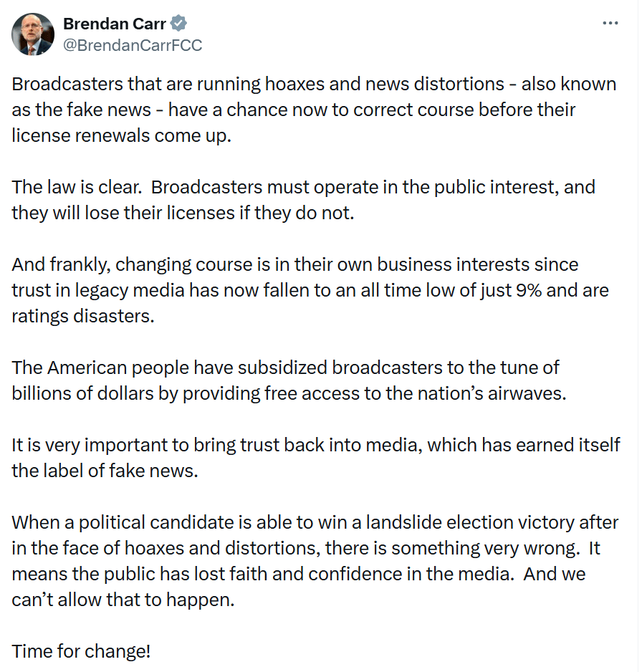The image size is (642, 672).
Task: Click the sentence "The law is clear."
Action: coord(77,187)
